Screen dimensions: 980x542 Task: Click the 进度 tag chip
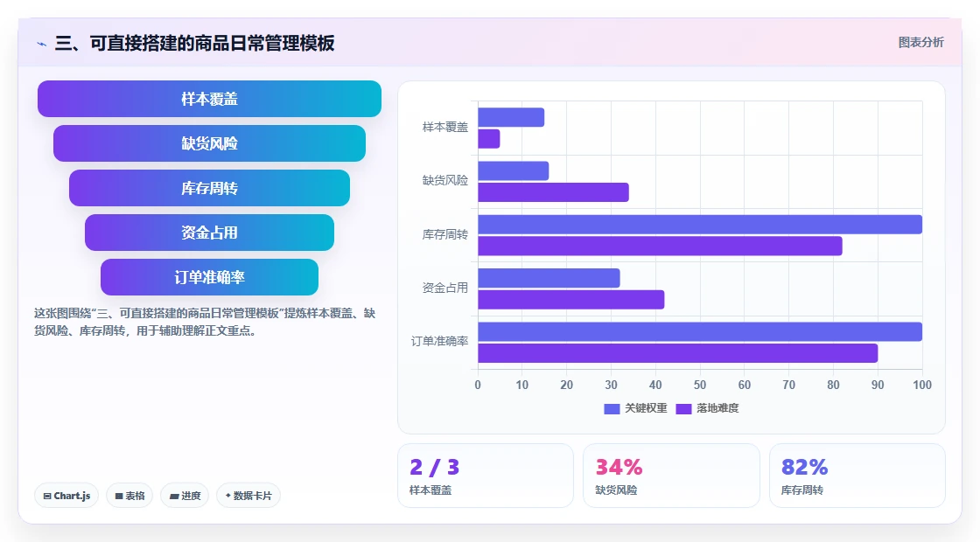tap(185, 496)
